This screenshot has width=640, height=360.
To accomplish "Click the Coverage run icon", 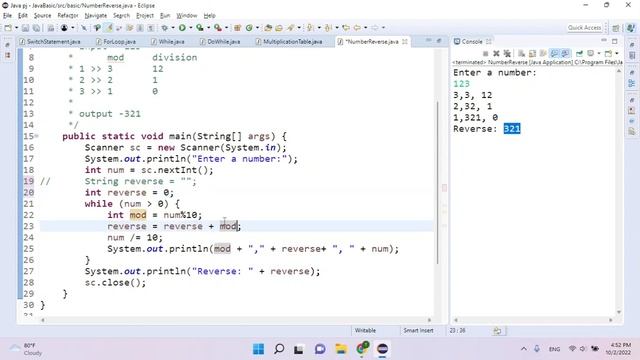I will click(200, 28).
